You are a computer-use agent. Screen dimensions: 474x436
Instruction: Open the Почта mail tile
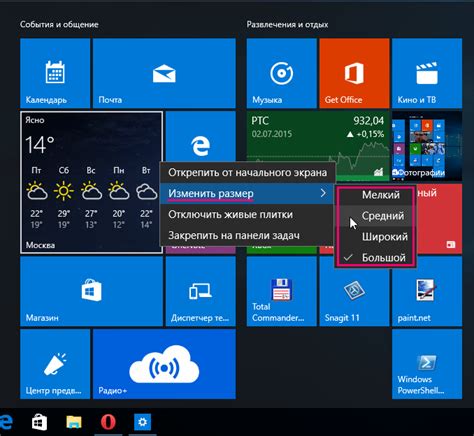(x=164, y=73)
